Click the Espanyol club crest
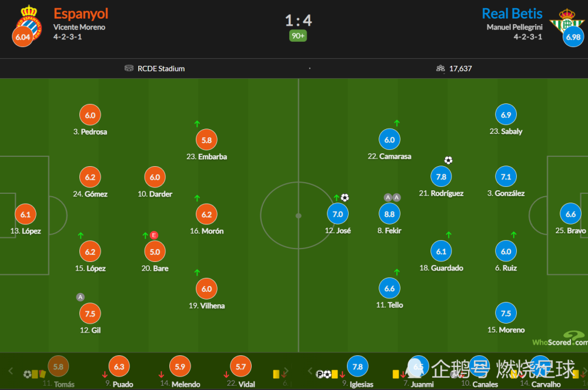 28,23
